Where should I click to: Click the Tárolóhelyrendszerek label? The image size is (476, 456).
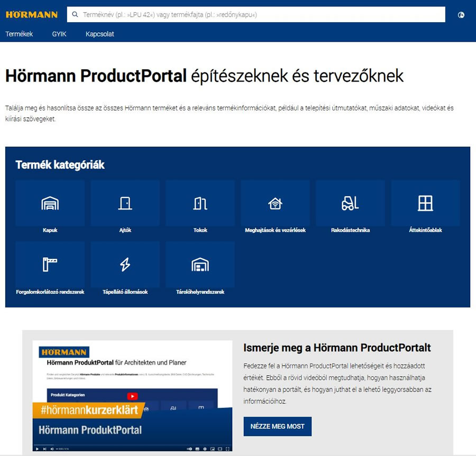pos(200,292)
